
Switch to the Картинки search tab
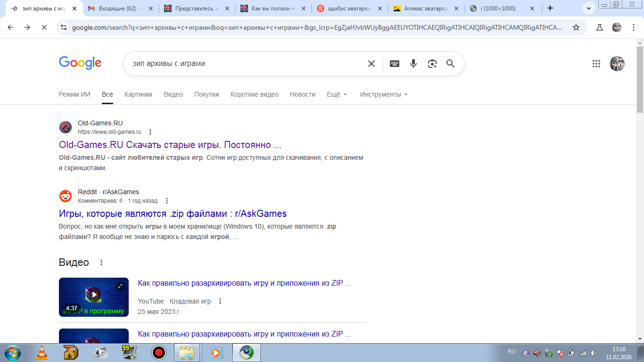pos(138,94)
